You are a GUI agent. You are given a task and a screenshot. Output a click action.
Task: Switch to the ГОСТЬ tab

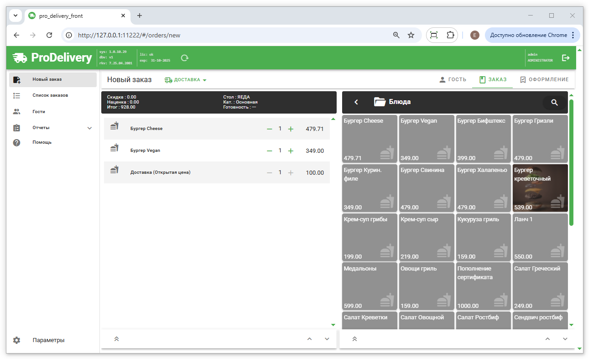pyautogui.click(x=453, y=79)
